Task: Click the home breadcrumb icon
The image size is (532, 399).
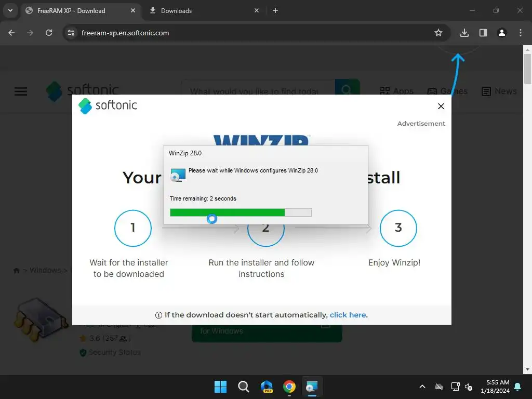Action: pos(16,270)
